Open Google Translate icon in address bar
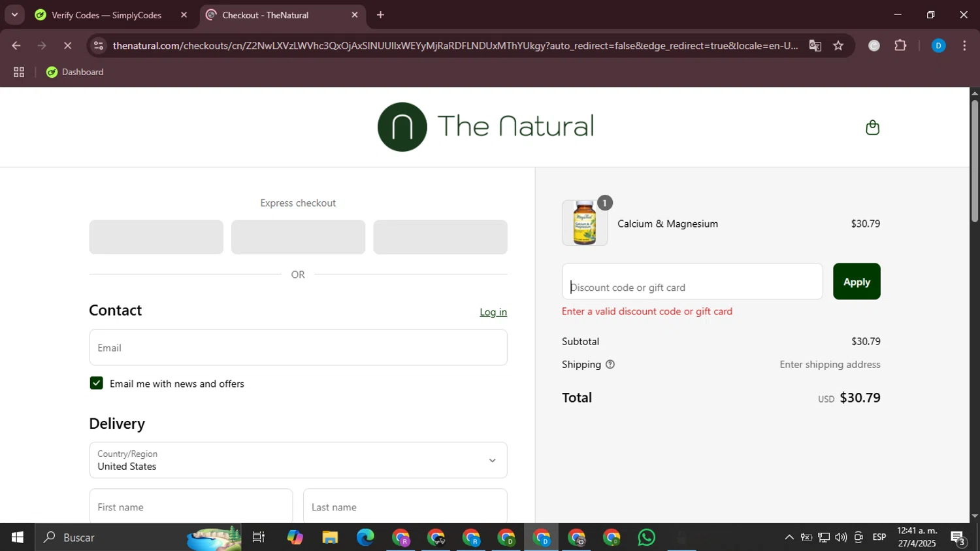This screenshot has width=980, height=551. pos(815,46)
